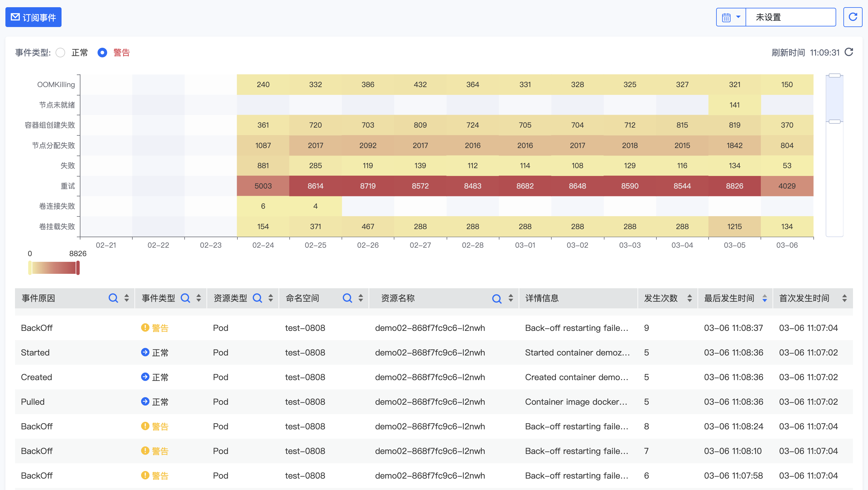Click the 卷挂载失败 cell showing 1215

click(x=734, y=226)
